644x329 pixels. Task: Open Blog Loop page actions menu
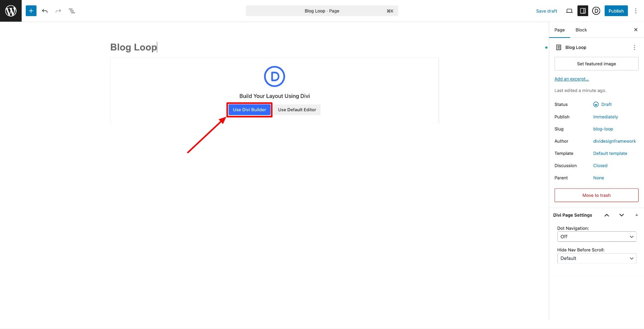click(x=634, y=47)
